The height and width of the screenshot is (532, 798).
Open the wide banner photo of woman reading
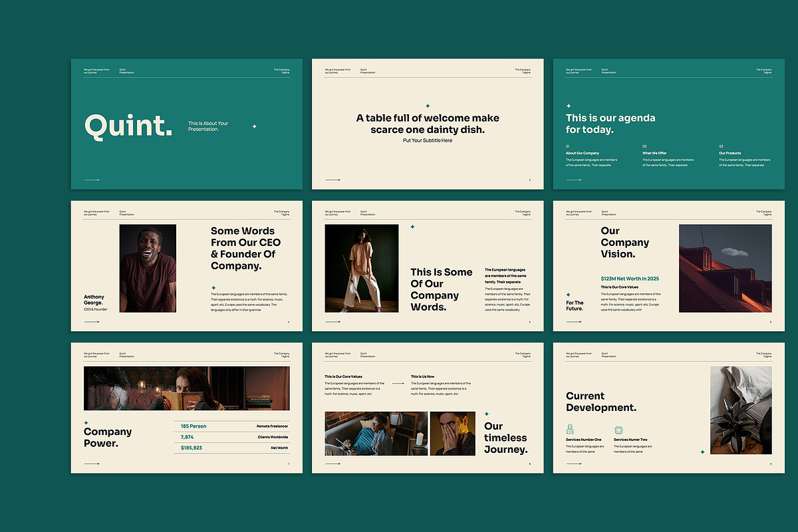[x=187, y=388]
